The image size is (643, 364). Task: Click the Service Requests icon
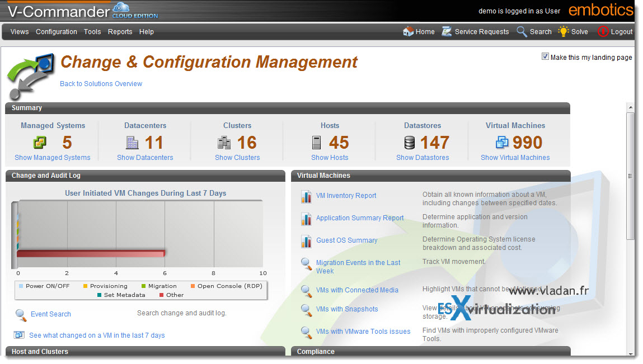click(x=447, y=31)
